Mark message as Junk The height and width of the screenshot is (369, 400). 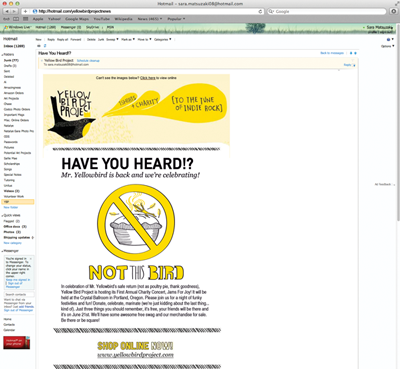coord(101,39)
